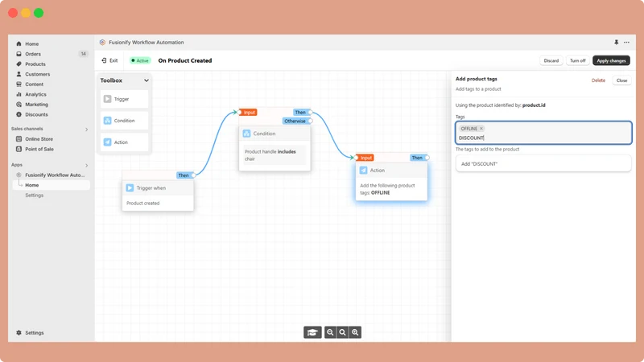Open Content in the sidebar
Screen dimensions: 644x362
[34, 84]
